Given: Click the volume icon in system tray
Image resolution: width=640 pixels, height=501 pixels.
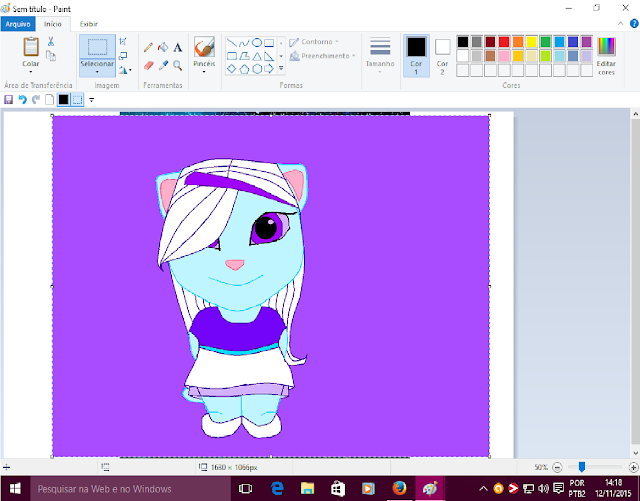Looking at the screenshot, I should [x=543, y=488].
